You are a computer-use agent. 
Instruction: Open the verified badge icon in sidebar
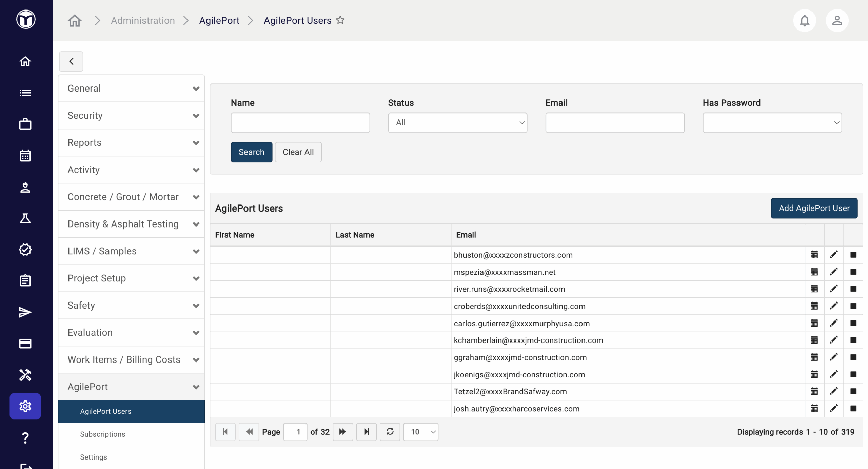coord(25,250)
